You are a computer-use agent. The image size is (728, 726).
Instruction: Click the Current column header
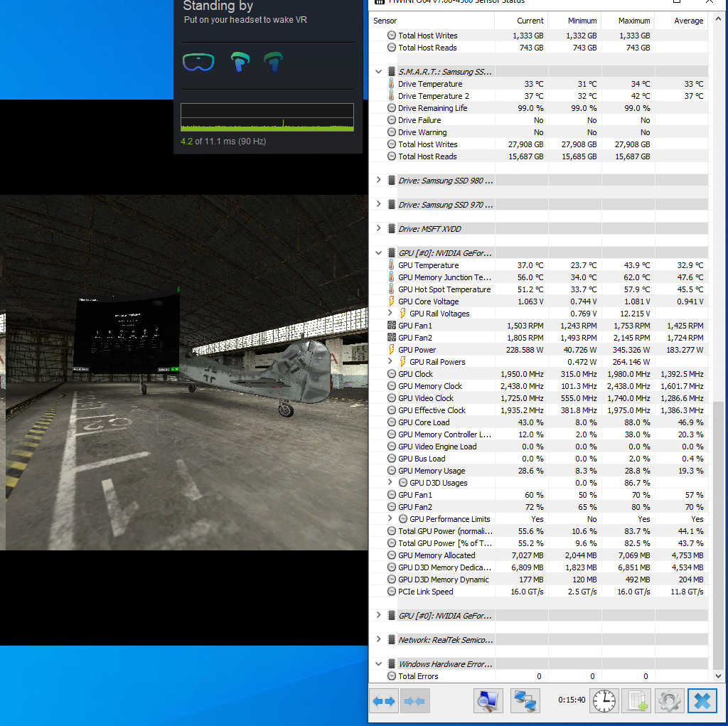[521, 21]
